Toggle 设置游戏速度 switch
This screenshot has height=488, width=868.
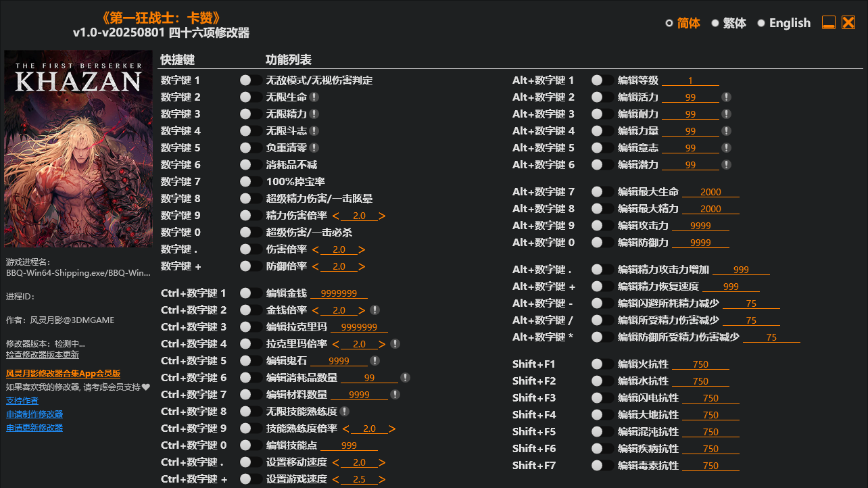(251, 479)
